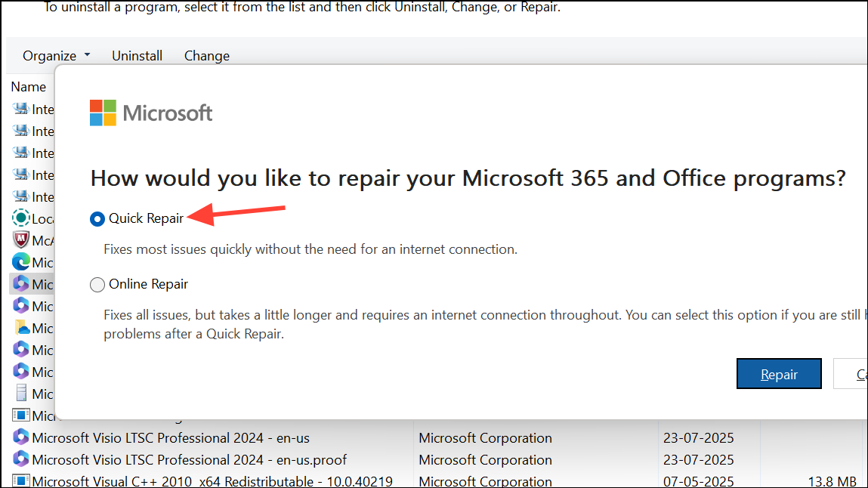Choose the Online Repair radio option
The width and height of the screenshot is (868, 488).
pos(97,284)
